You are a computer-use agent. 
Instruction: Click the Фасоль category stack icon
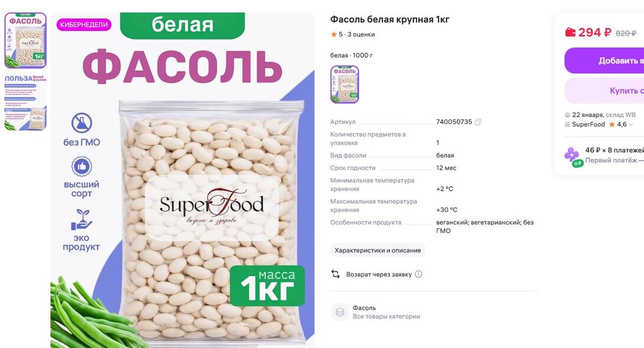(340, 313)
